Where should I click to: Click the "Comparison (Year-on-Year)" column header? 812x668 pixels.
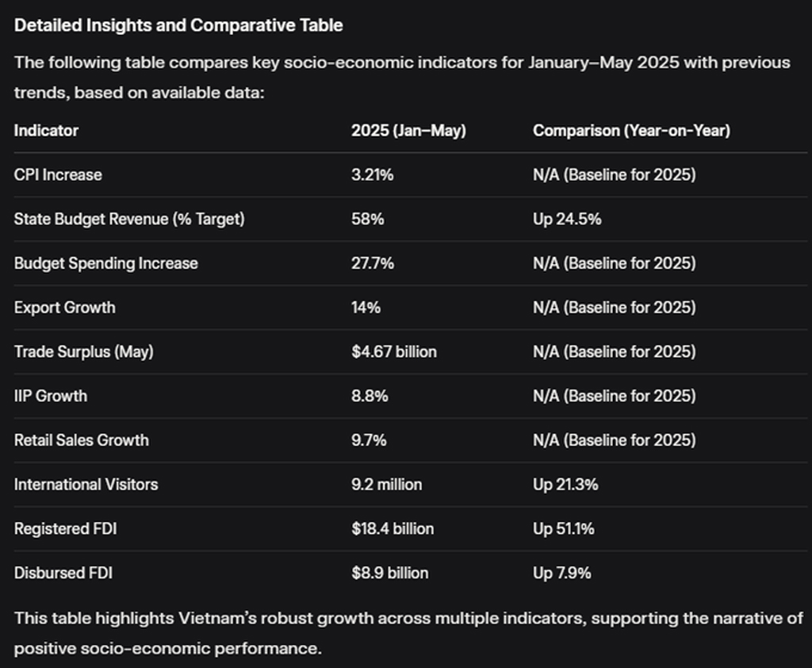pos(631,130)
